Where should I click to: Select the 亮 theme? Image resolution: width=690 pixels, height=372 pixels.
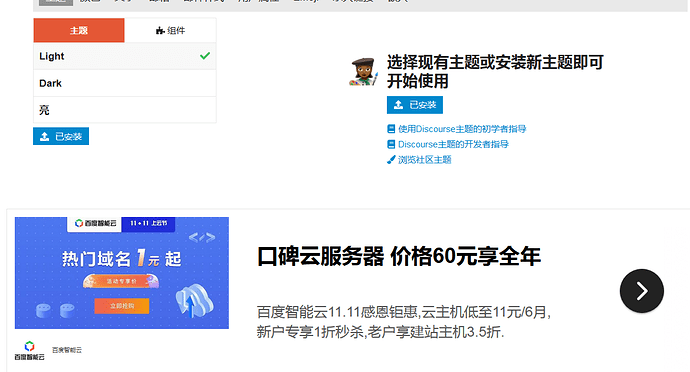125,110
